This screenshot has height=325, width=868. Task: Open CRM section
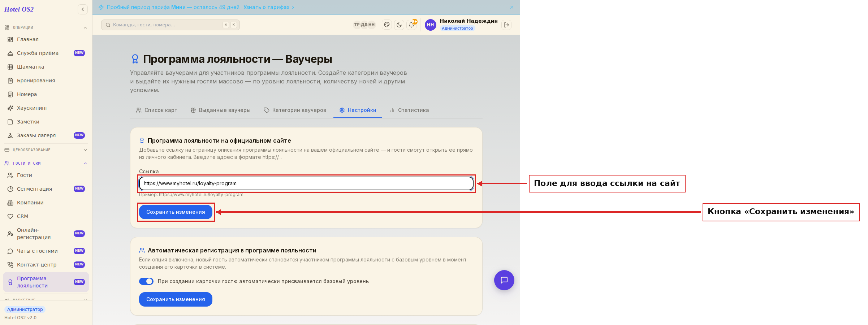[x=46, y=216]
